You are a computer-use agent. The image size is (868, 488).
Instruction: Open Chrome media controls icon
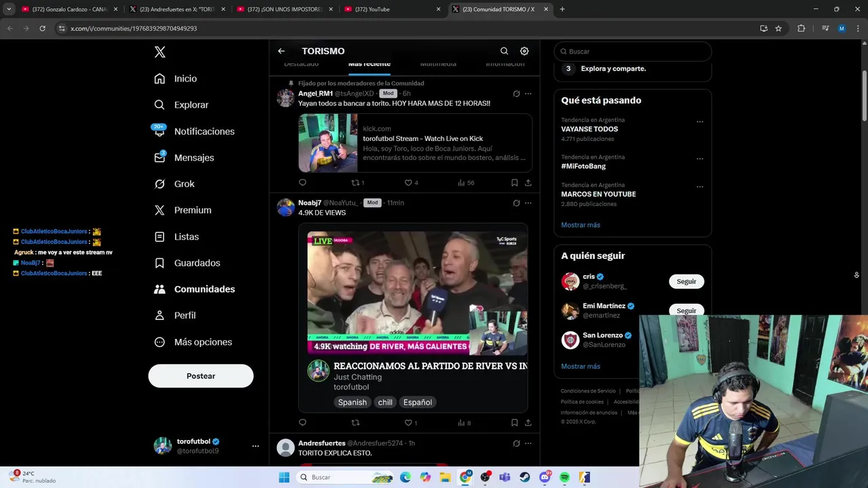[825, 28]
